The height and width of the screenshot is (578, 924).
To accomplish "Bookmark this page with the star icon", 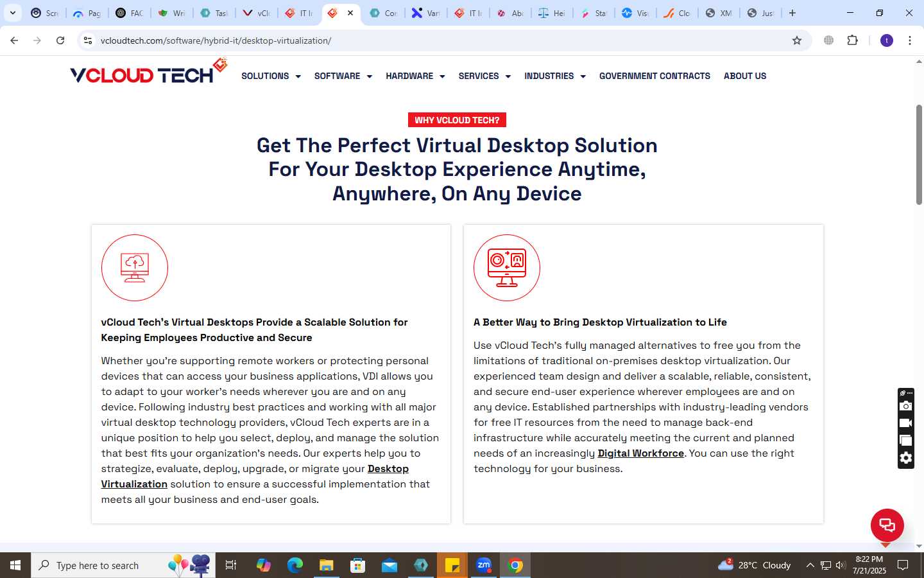I will 797,40.
